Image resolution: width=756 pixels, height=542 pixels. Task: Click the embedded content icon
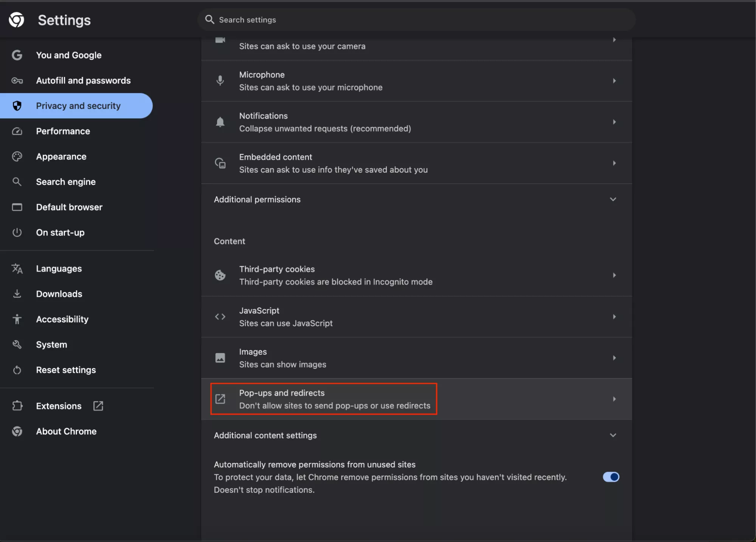220,163
